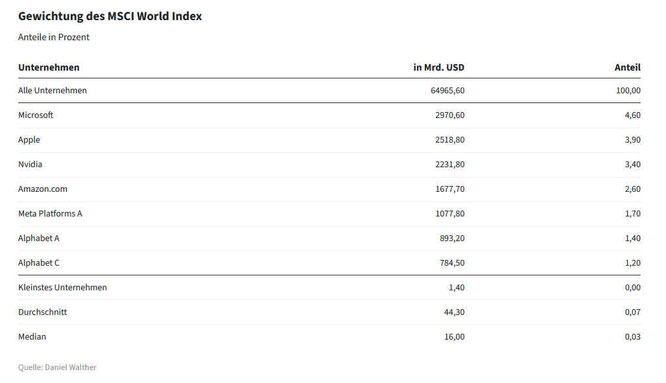Select the Apple row label

tap(29, 140)
